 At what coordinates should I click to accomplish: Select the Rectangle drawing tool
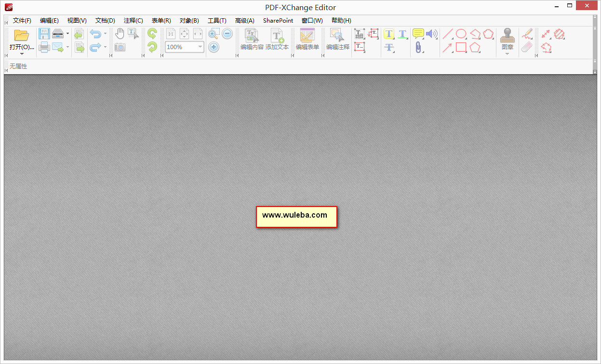click(461, 47)
